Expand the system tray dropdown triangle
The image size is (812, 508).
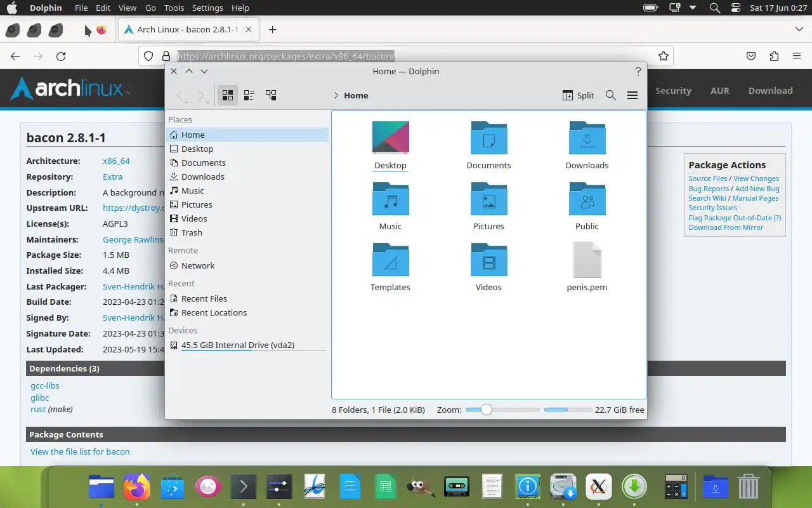click(x=693, y=8)
